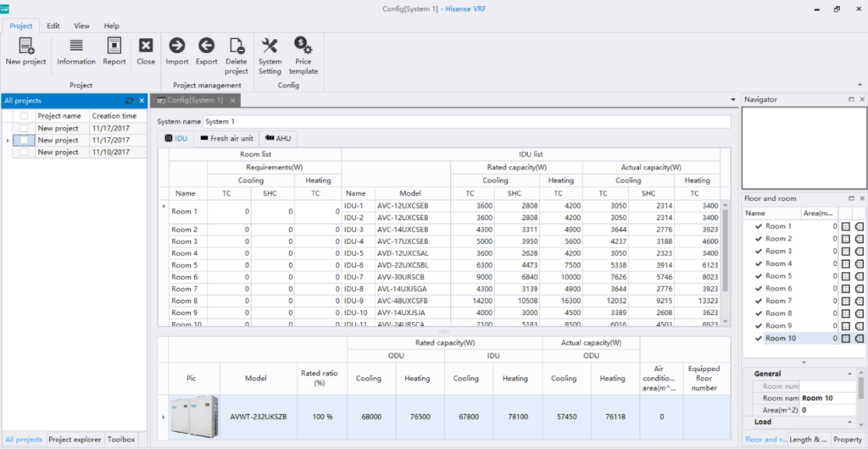Click the Import project icon

pyautogui.click(x=177, y=46)
